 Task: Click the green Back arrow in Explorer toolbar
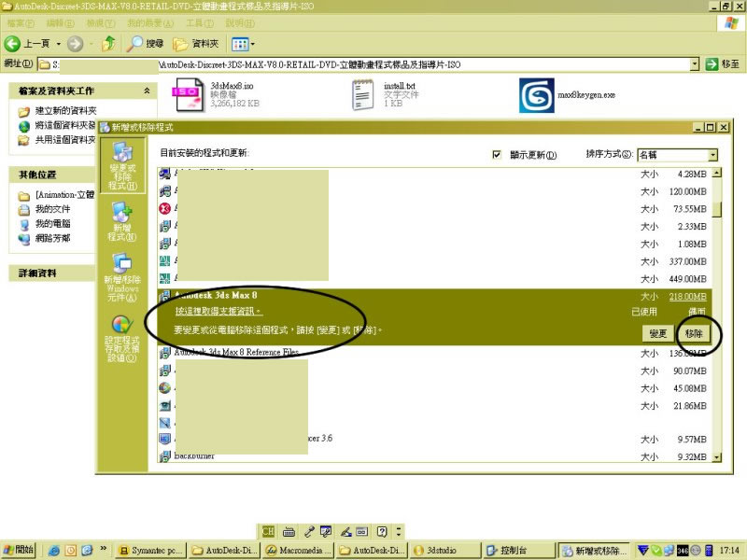[x=12, y=44]
